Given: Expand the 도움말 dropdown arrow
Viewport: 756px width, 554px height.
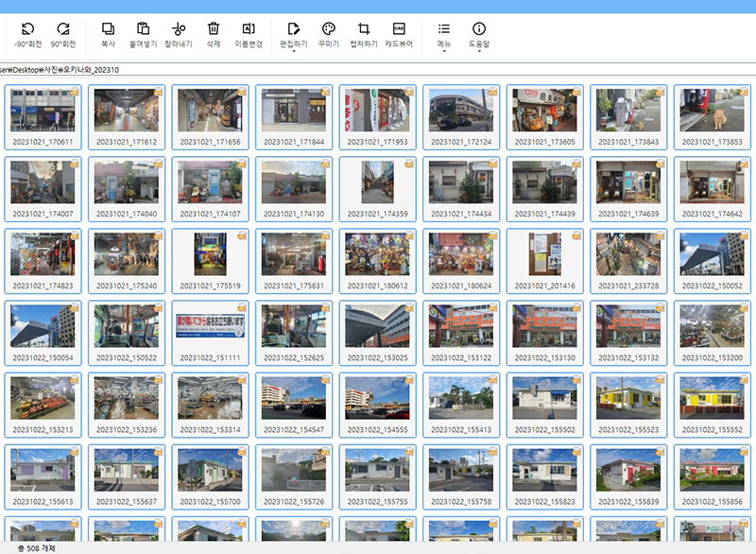Looking at the screenshot, I should (x=479, y=51).
